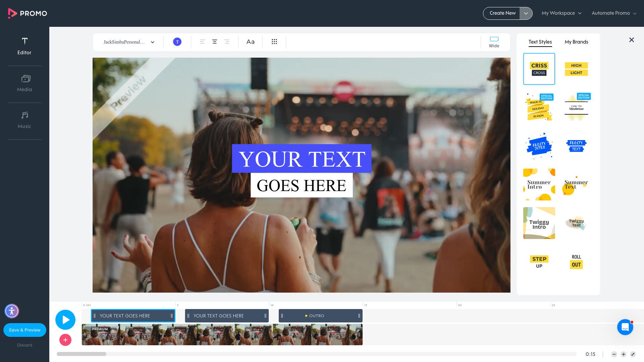Click the YOUR TEXT headline on canvas
The image size is (644, 362).
pyautogui.click(x=302, y=159)
